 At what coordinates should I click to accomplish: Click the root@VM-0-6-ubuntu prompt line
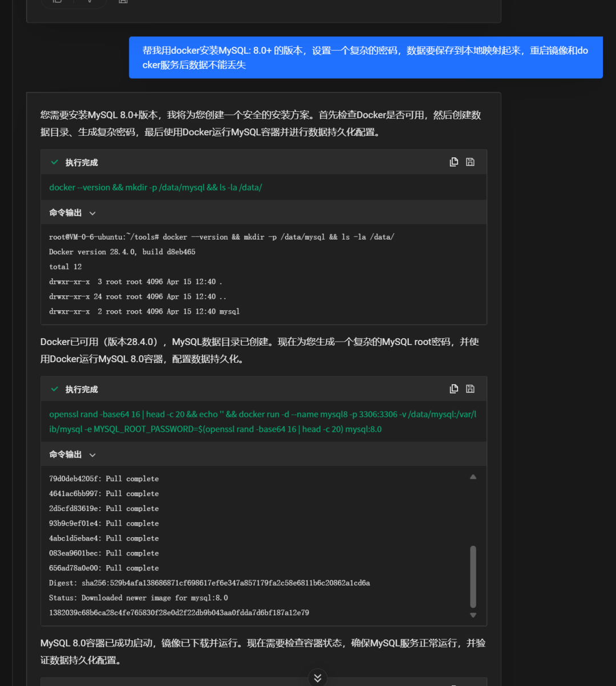[x=221, y=237]
